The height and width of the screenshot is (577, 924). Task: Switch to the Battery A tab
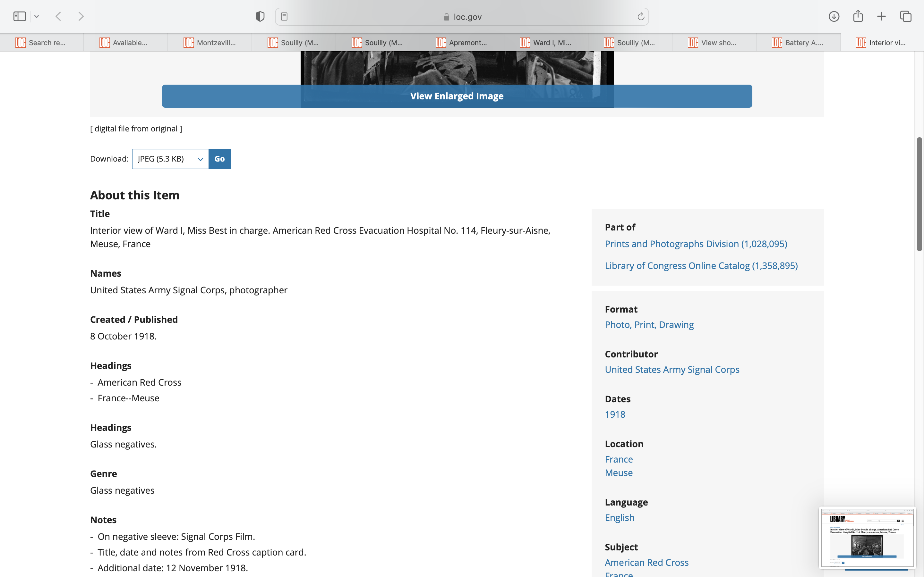798,43
